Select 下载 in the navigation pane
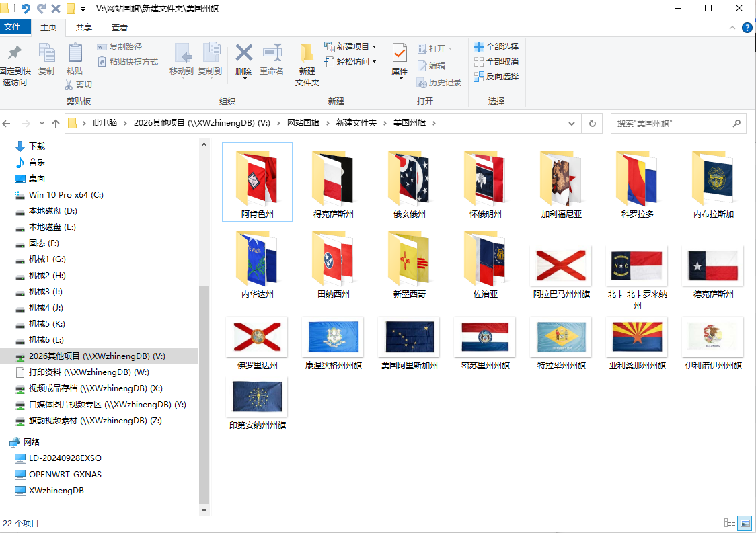The height and width of the screenshot is (533, 756). click(37, 146)
